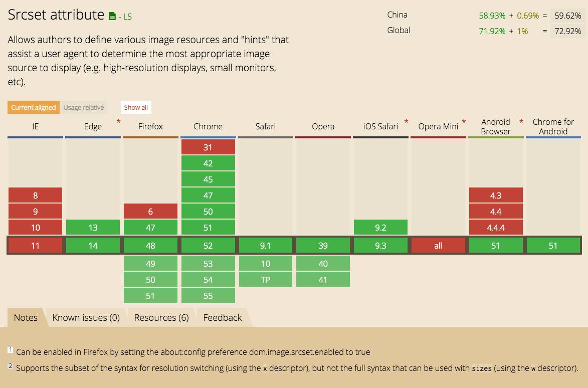Enable Current aligned view
Viewport: 588px width, 388px height.
pyautogui.click(x=34, y=107)
